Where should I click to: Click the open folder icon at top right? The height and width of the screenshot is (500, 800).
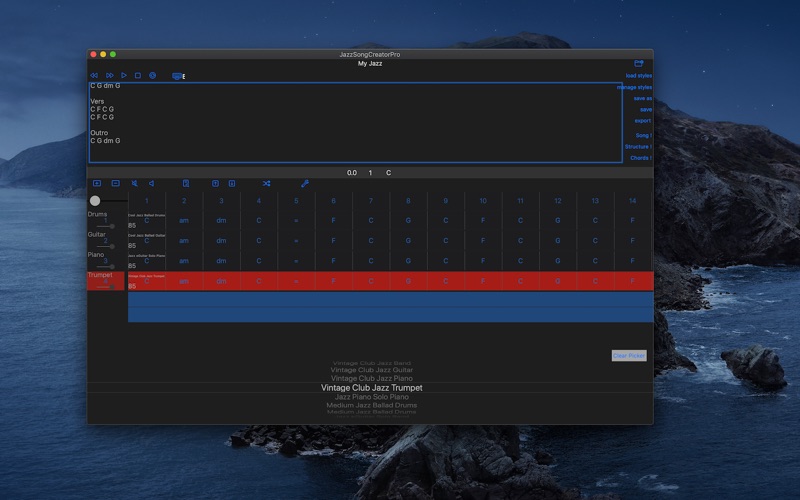pyautogui.click(x=638, y=63)
